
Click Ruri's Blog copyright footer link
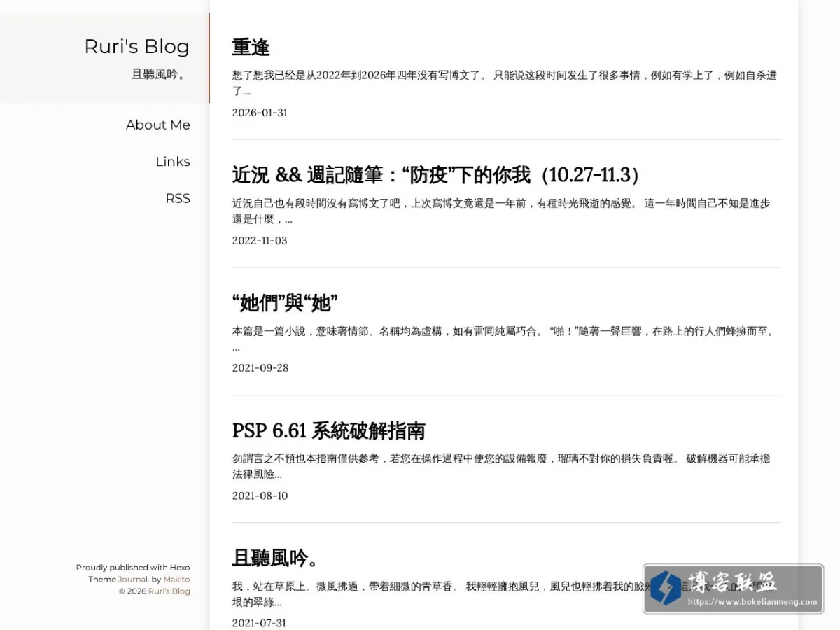tap(169, 591)
